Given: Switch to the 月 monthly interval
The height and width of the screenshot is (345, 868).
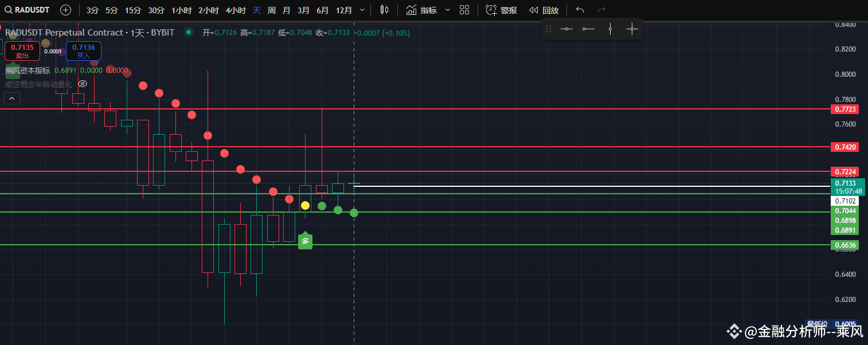Looking at the screenshot, I should pyautogui.click(x=286, y=10).
